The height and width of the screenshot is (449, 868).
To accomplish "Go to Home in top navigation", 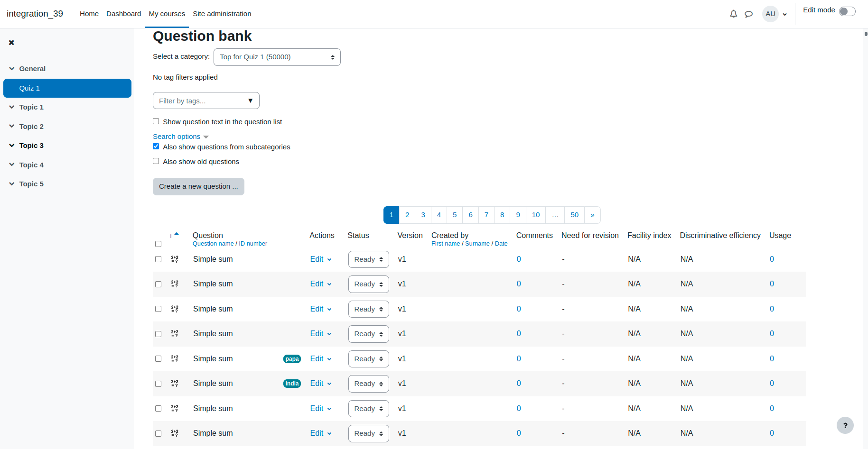I will (x=89, y=14).
